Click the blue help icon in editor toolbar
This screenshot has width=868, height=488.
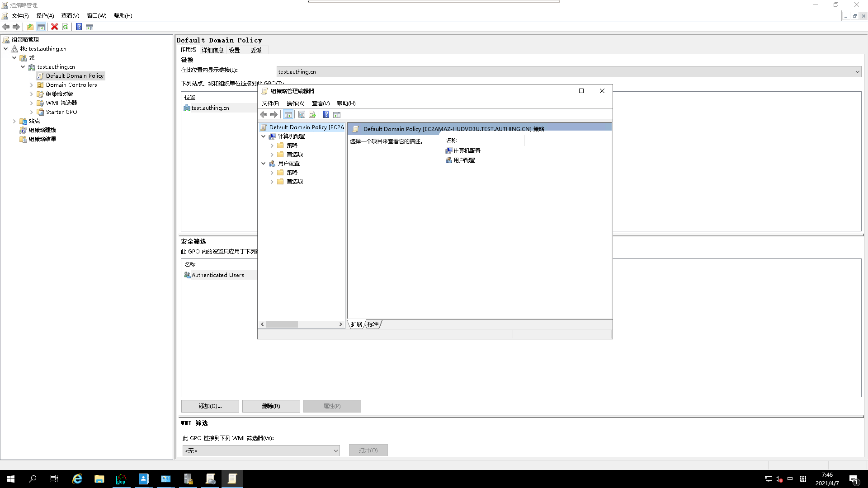pos(326,115)
